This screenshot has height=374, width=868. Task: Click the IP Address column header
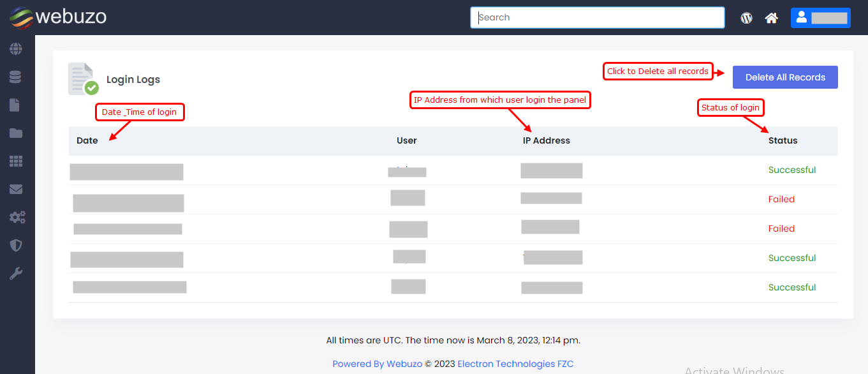[x=546, y=140]
